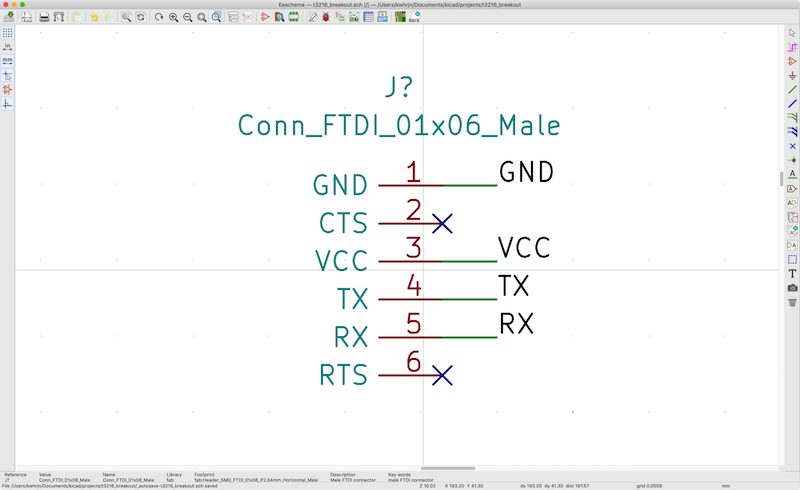
Task: Select no-connect flag on RTS pin
Action: (x=442, y=375)
